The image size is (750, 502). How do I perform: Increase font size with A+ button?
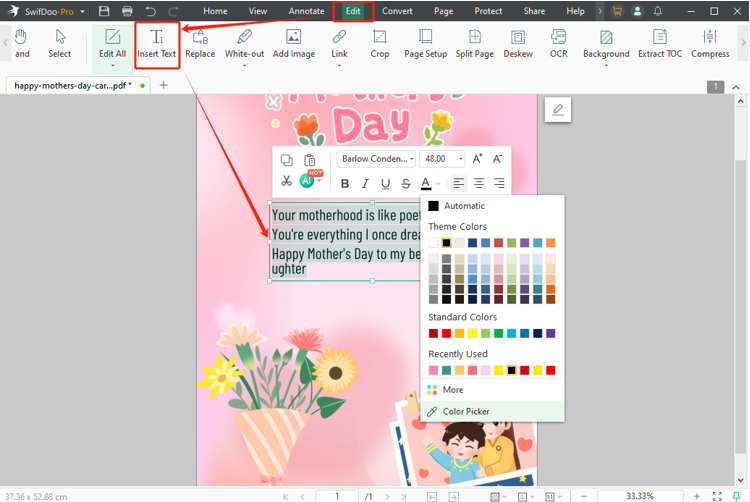click(x=477, y=159)
